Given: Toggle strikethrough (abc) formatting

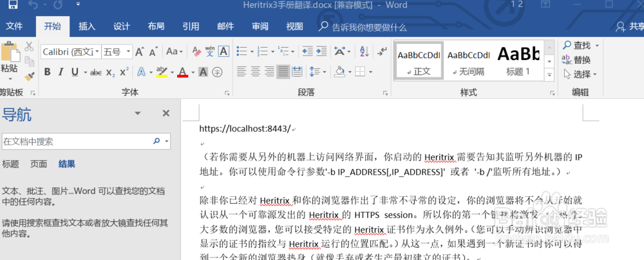Looking at the screenshot, I should [x=96, y=72].
